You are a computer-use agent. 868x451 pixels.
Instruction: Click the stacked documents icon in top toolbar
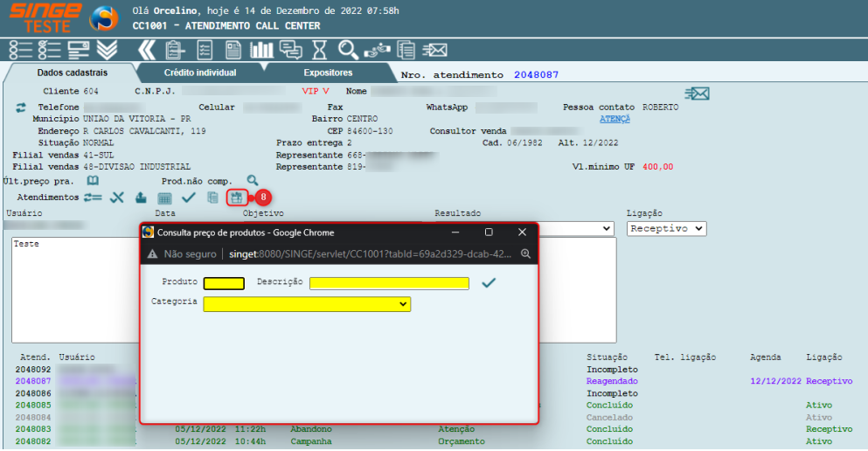point(406,51)
